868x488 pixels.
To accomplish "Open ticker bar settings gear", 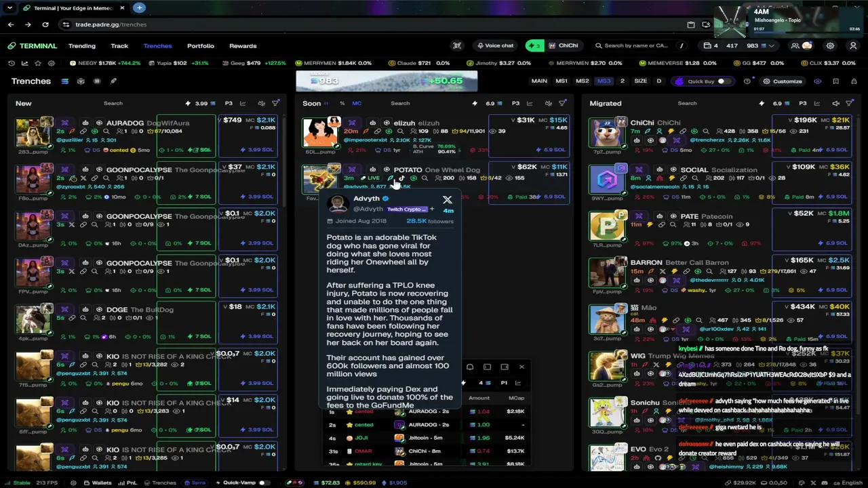I will point(51,63).
